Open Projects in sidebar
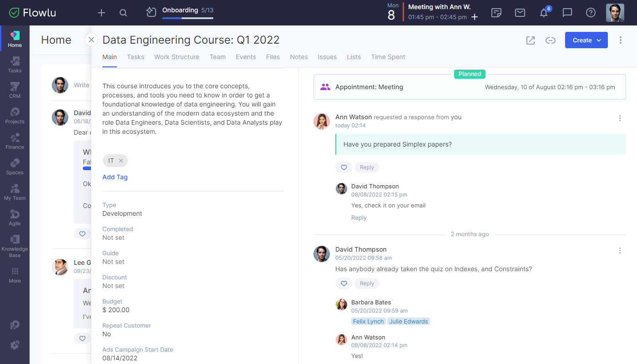The height and width of the screenshot is (364, 637). point(15,115)
